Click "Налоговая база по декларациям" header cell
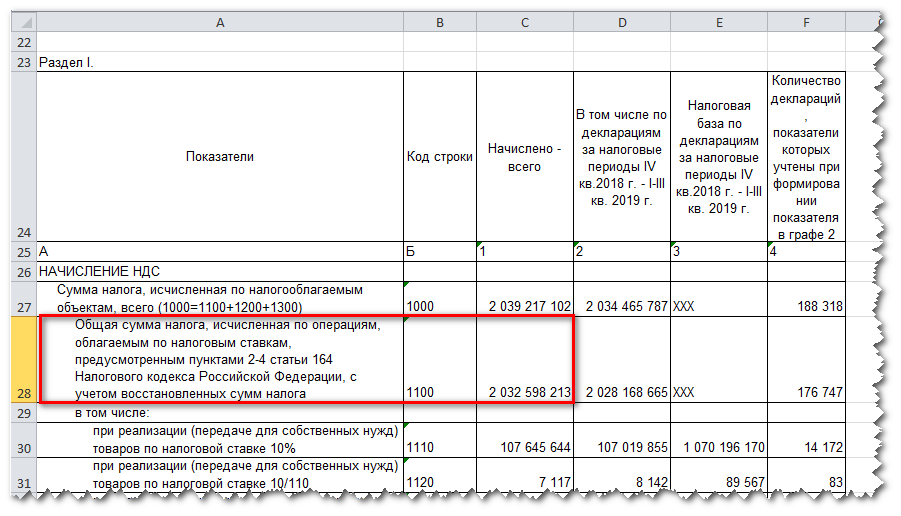This screenshot has width=901, height=516. 719,156
